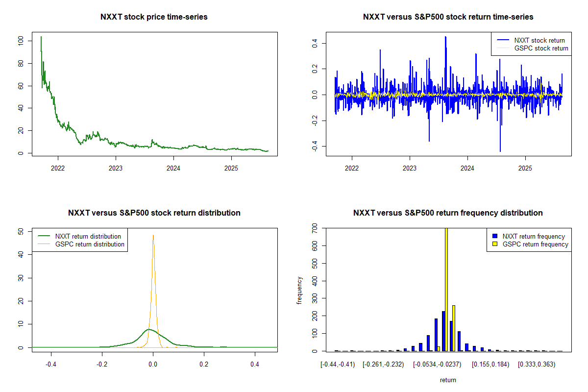Select the 'NXXT stock return' legend entry
Screen dimensions: 588x392
pyautogui.click(x=539, y=40)
